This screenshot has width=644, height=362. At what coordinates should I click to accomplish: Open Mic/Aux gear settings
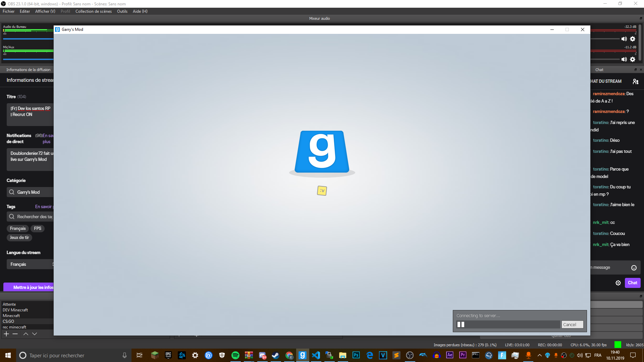click(633, 59)
